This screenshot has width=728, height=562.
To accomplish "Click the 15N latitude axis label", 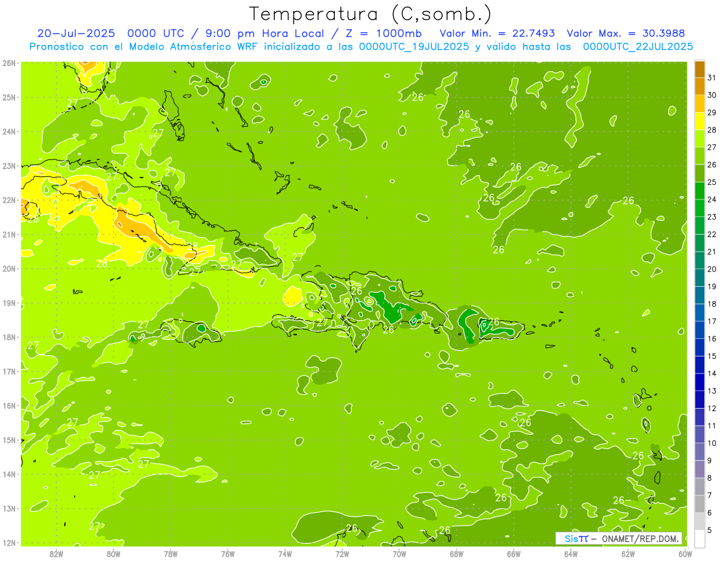I will [9, 440].
